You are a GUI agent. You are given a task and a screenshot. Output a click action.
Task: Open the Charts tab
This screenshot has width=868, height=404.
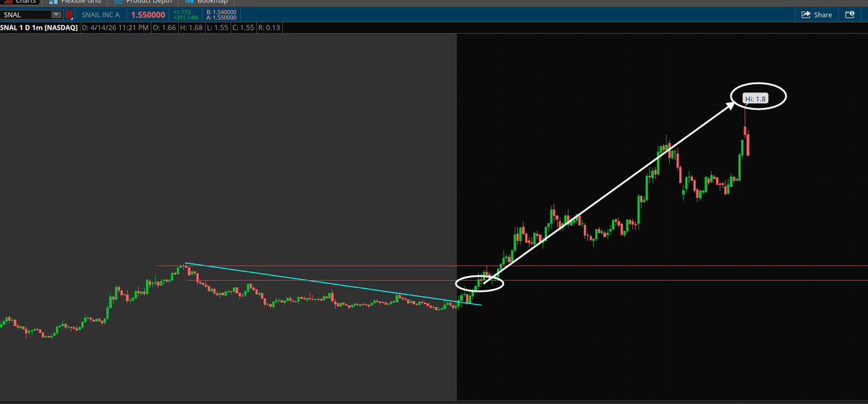pyautogui.click(x=21, y=2)
